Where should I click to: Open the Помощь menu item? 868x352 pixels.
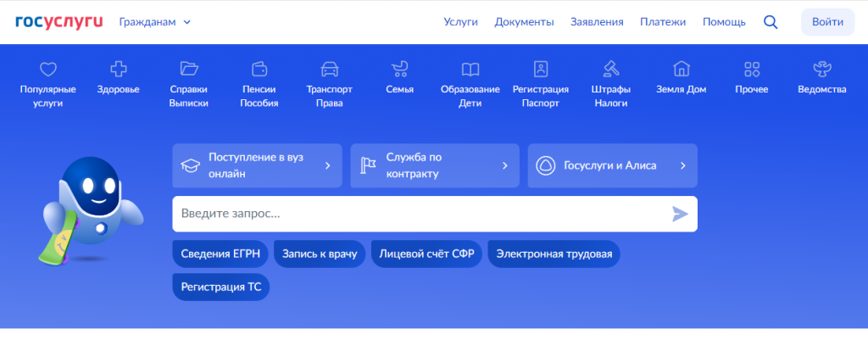point(724,22)
